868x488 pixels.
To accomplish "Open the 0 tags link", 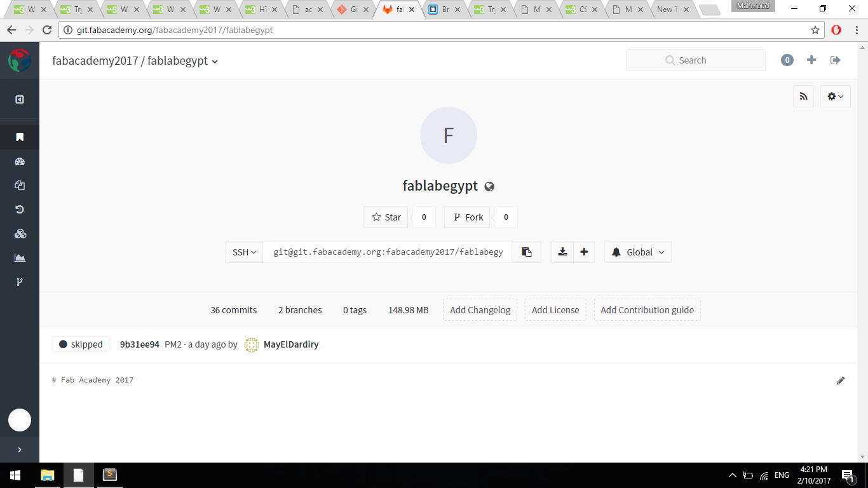I will pyautogui.click(x=355, y=310).
